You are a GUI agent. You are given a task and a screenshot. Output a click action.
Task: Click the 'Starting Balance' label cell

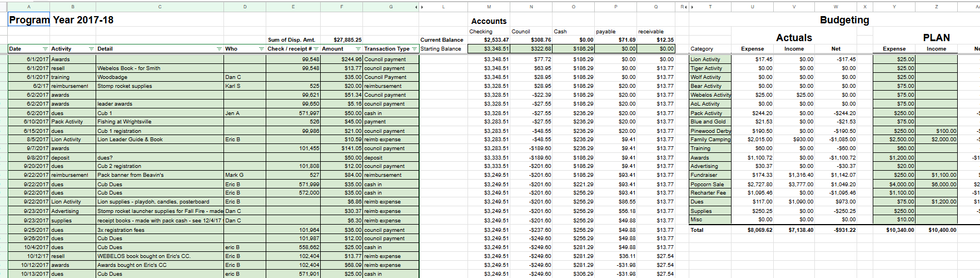point(443,49)
